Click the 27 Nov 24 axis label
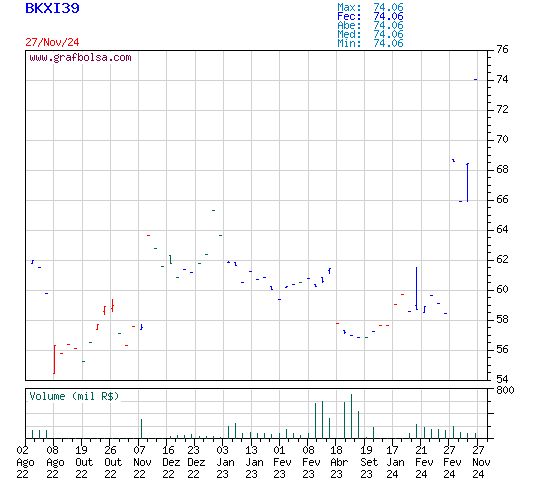 [481, 462]
